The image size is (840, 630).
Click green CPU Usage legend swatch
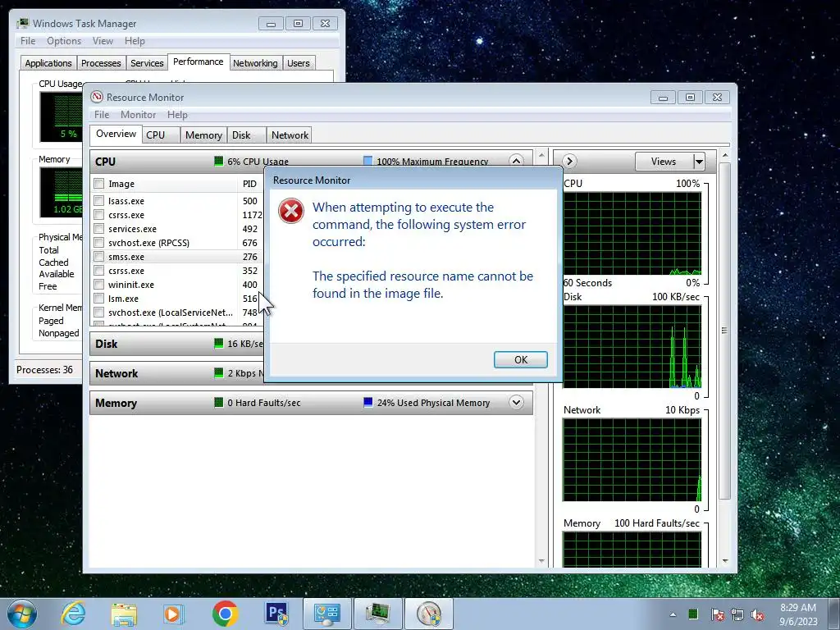(218, 161)
